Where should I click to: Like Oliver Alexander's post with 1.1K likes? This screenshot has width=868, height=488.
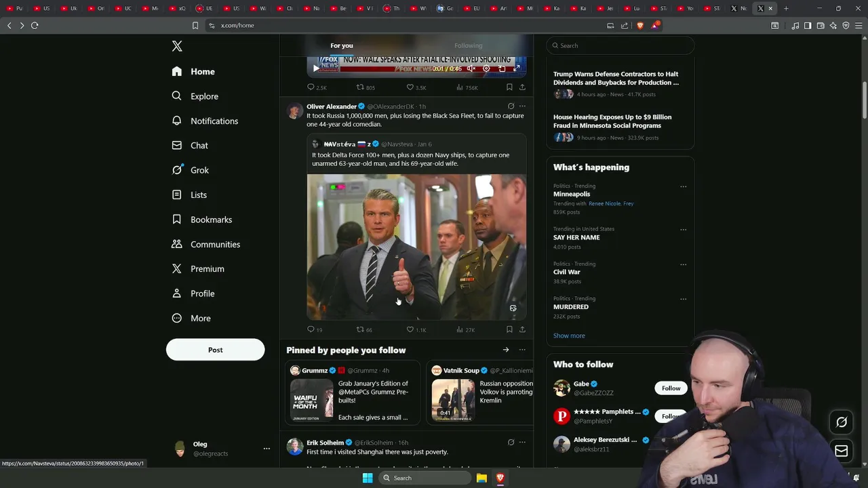pyautogui.click(x=416, y=329)
